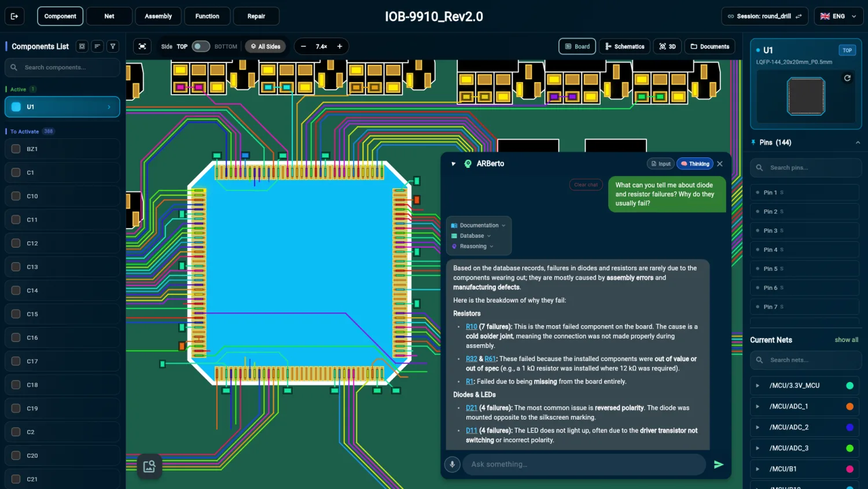Expand the U1 component row chevron
The image size is (868, 489).
coord(109,107)
